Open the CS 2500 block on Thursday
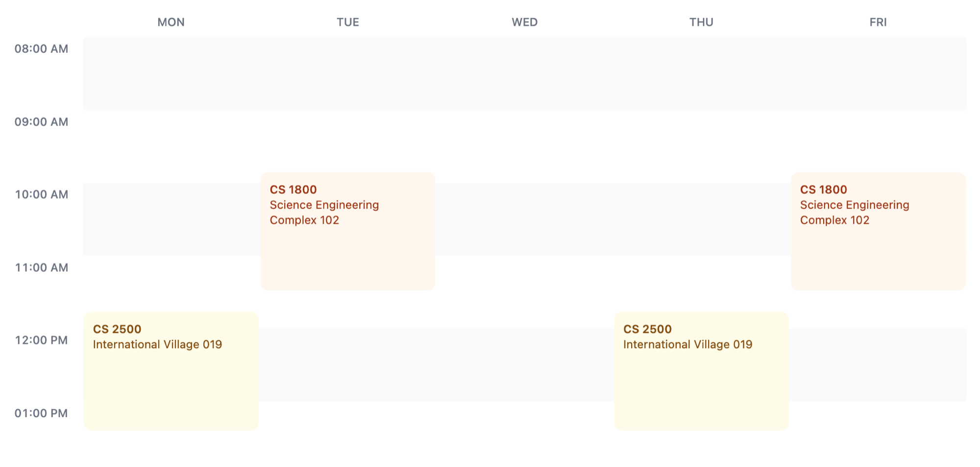 (x=701, y=370)
